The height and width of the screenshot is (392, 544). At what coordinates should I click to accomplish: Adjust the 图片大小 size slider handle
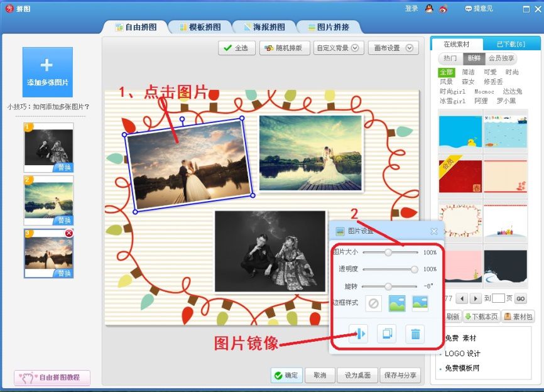388,253
